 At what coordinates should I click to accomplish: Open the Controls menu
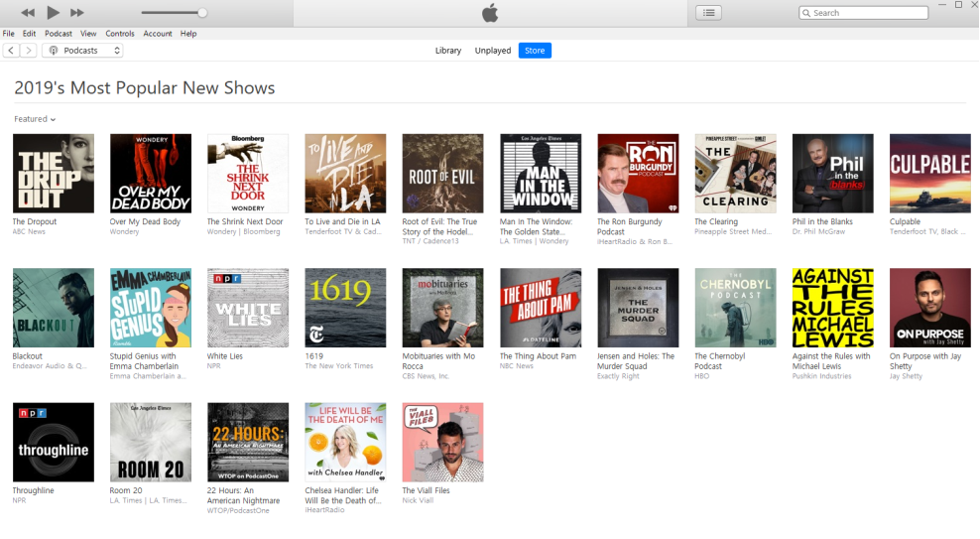pos(120,34)
